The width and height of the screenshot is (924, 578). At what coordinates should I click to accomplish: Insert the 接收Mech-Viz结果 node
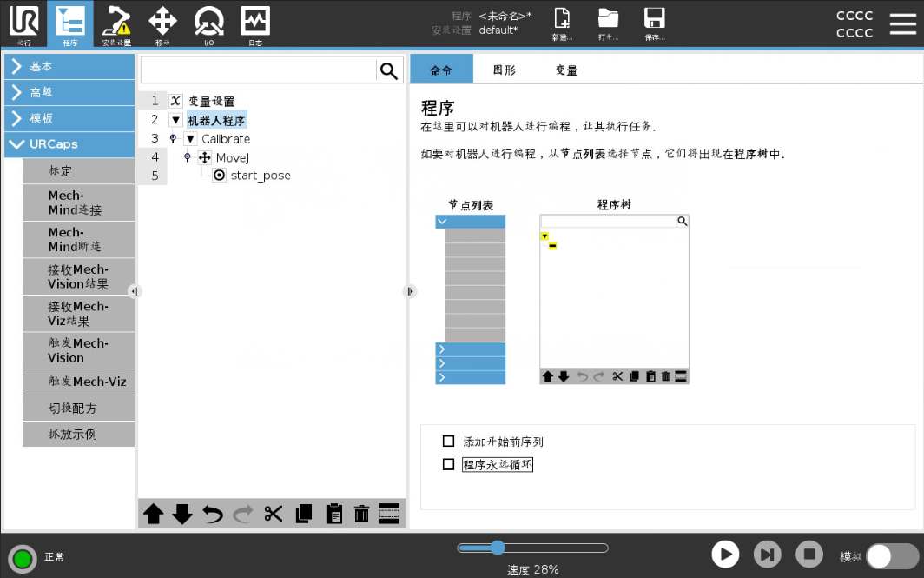click(x=78, y=313)
